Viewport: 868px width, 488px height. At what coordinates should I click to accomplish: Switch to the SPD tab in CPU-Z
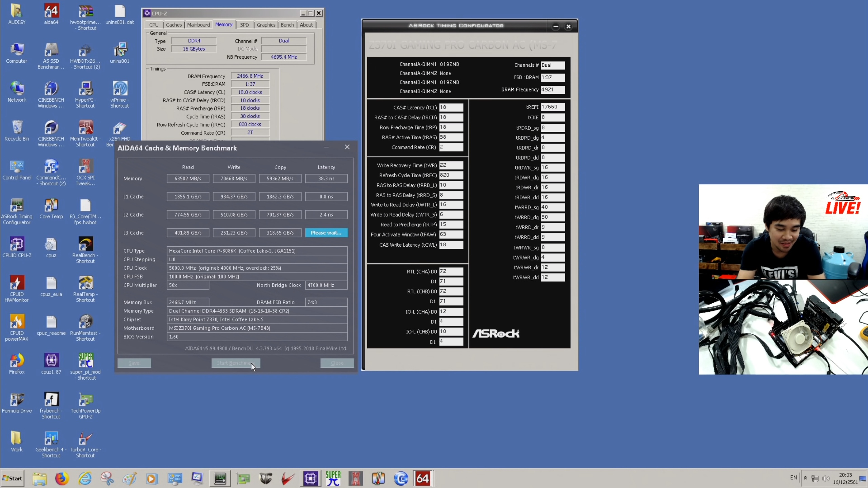point(244,25)
